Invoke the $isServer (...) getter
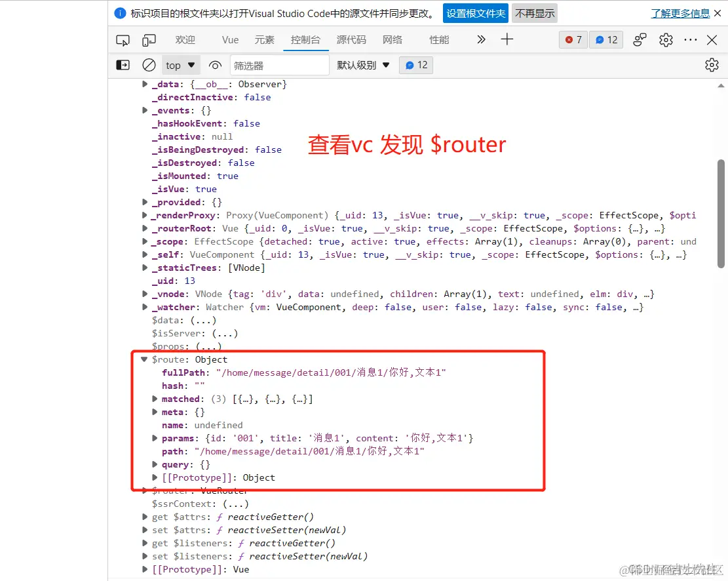Image resolution: width=728 pixels, height=581 pixels. [225, 333]
